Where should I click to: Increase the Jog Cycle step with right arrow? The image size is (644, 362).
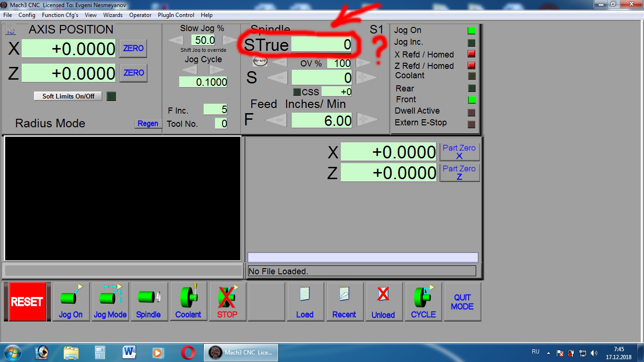point(217,70)
